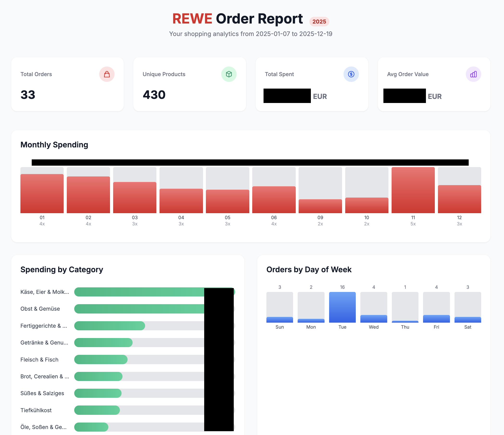This screenshot has width=504, height=435.
Task: Click the green package box icon
Action: [229, 74]
